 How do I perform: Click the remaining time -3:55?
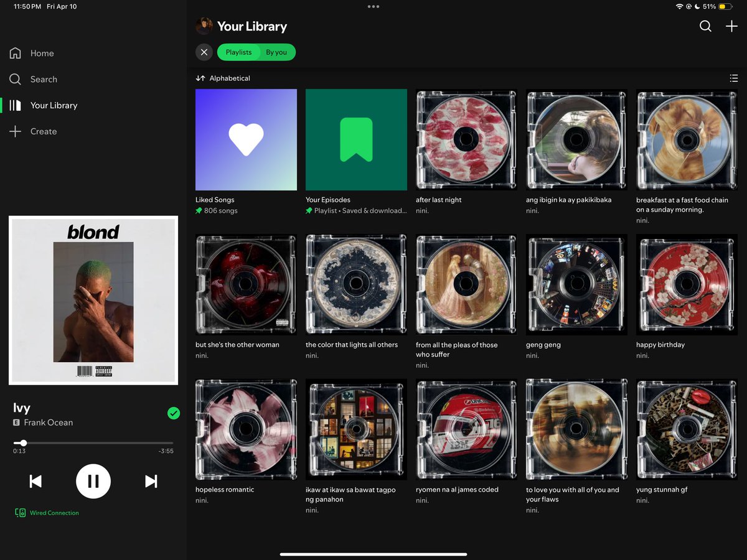[x=166, y=451]
